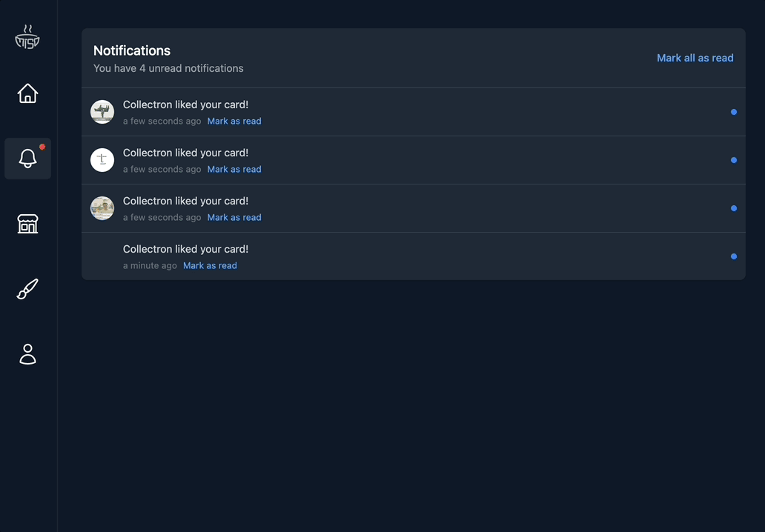The image size is (765, 532).
Task: Click the first notification's blue unread dot
Action: [734, 112]
